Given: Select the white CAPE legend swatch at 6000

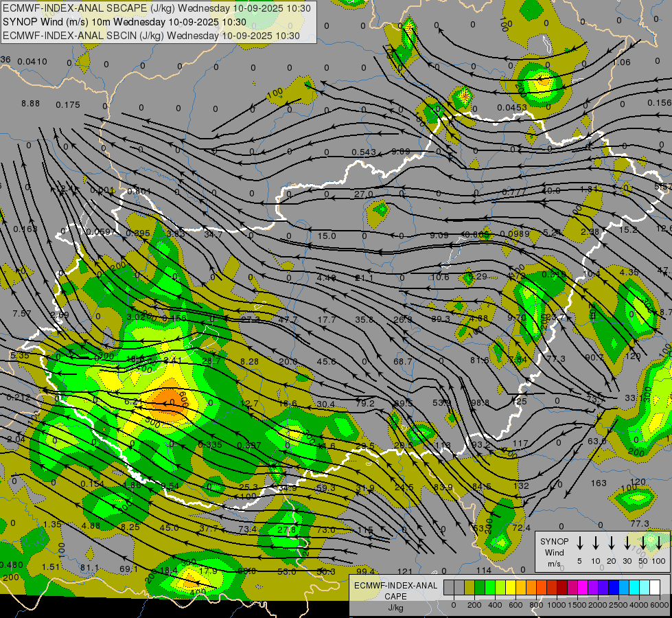Looking at the screenshot, I should pyautogui.click(x=654, y=588).
